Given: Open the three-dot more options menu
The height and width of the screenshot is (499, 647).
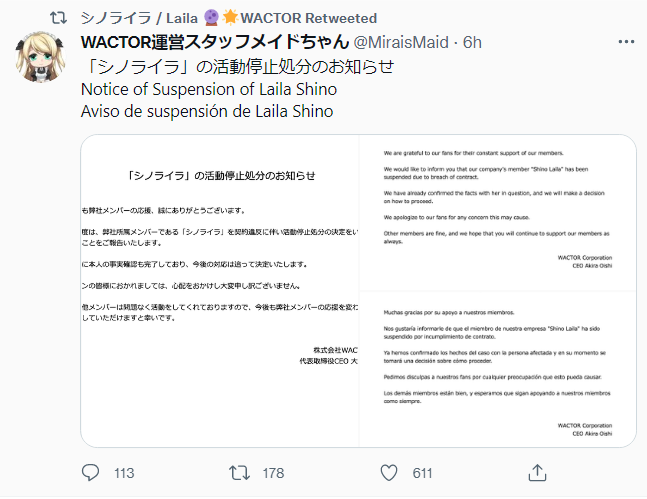Looking at the screenshot, I should click(626, 42).
